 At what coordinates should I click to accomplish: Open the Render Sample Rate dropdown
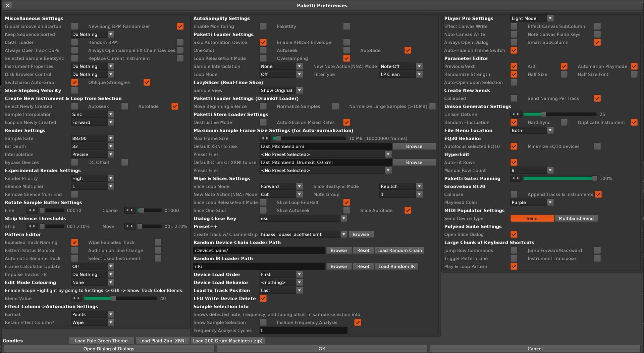93,138
